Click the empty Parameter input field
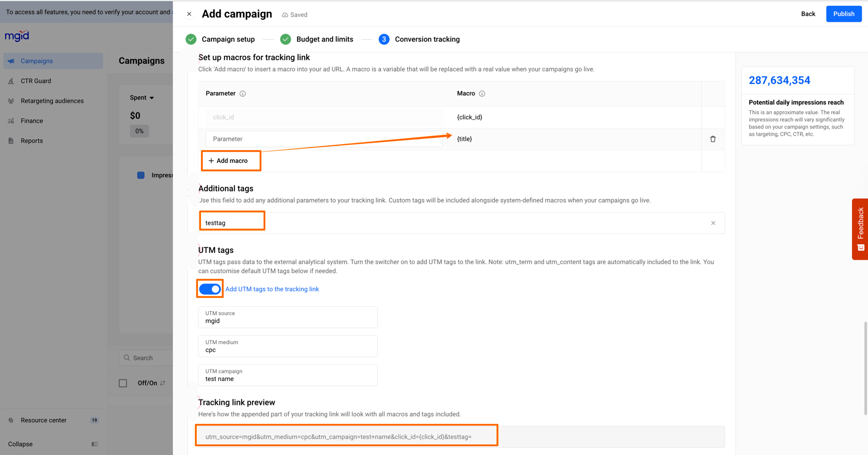This screenshot has width=868, height=455. [324, 139]
